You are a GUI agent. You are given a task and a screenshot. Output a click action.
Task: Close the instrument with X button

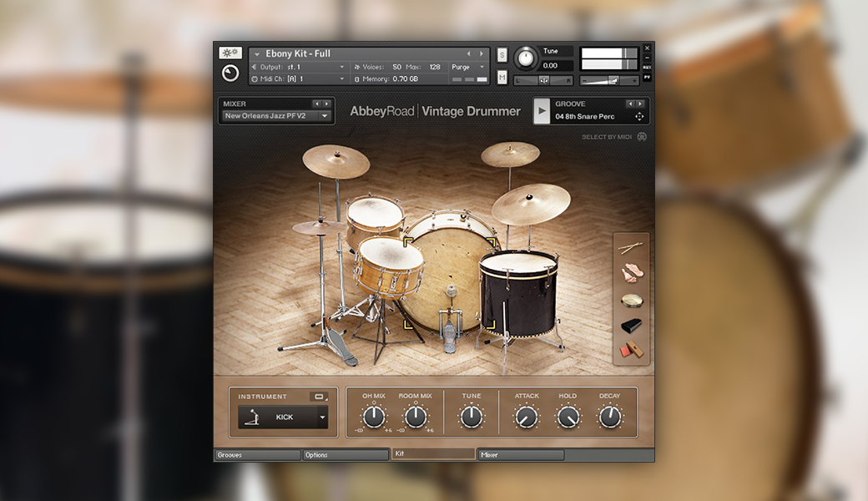[647, 48]
